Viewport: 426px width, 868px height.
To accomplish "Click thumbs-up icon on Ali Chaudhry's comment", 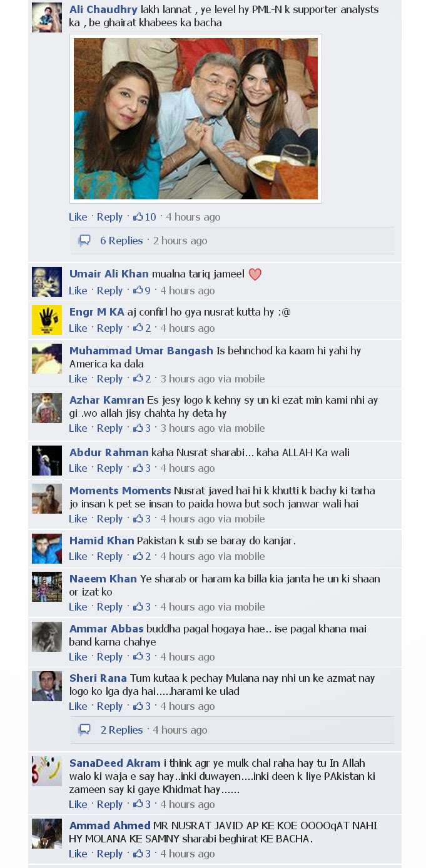I will [138, 217].
